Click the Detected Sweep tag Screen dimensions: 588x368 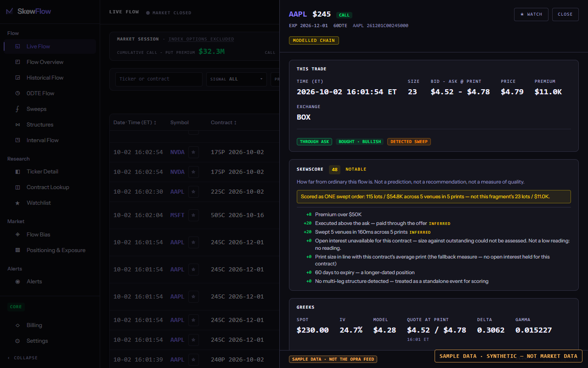pyautogui.click(x=409, y=142)
